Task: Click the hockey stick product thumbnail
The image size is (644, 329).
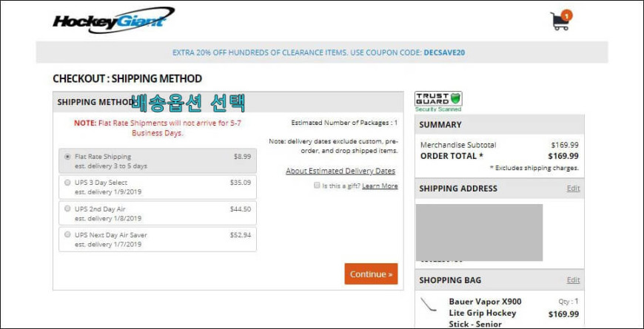Action: [429, 305]
